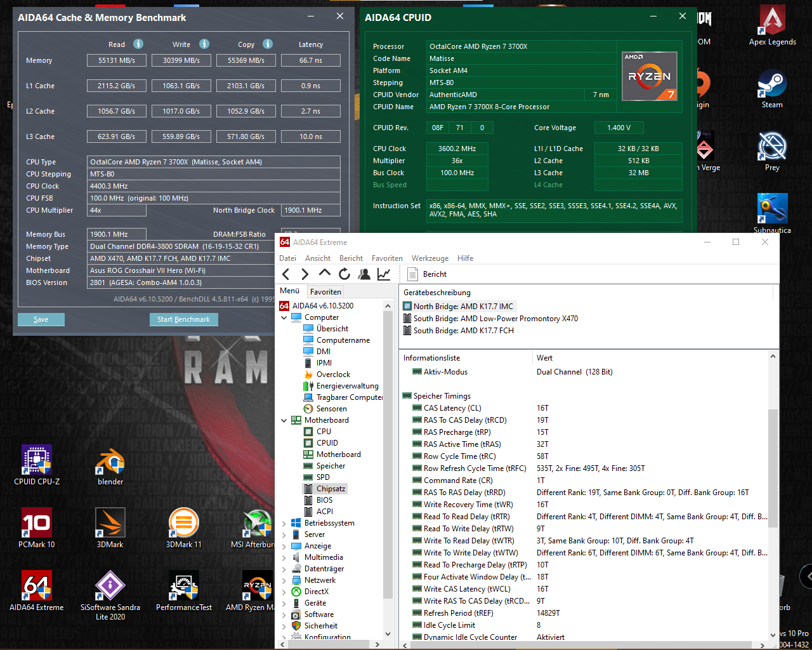Switch to the Menü tab in sidebar

[290, 291]
